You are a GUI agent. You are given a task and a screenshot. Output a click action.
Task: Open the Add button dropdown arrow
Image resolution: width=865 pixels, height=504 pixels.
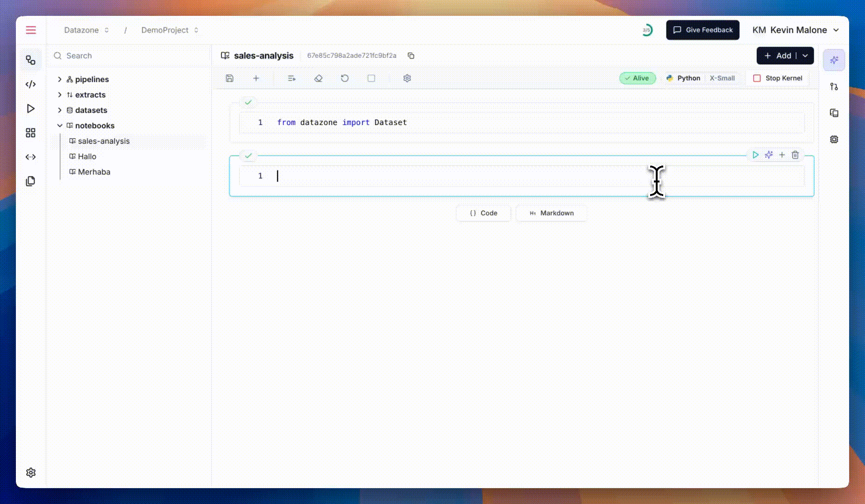(805, 56)
